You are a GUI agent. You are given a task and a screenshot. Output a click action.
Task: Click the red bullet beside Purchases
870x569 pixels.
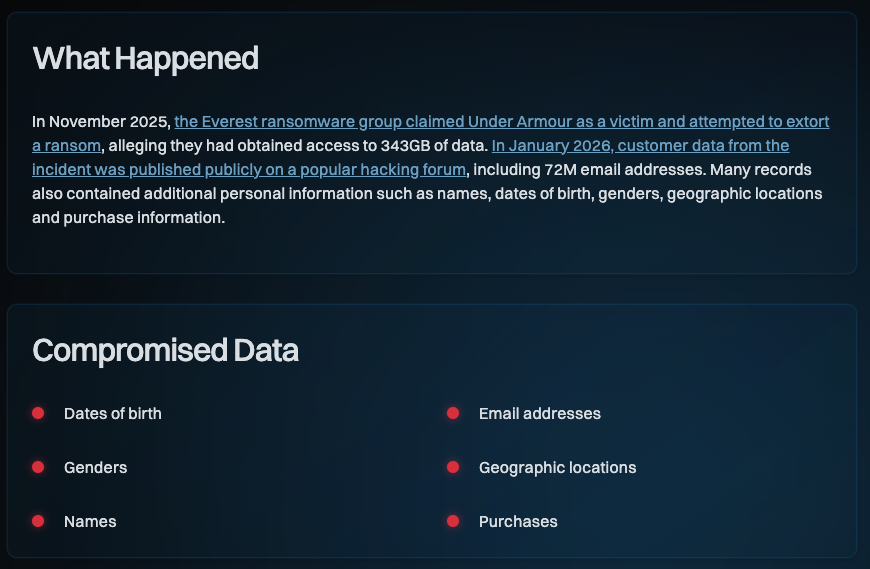click(453, 521)
